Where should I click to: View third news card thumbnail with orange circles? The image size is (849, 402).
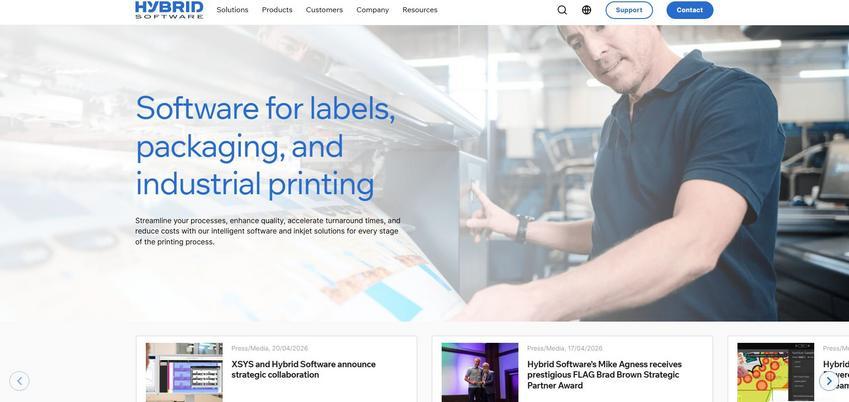coord(775,372)
